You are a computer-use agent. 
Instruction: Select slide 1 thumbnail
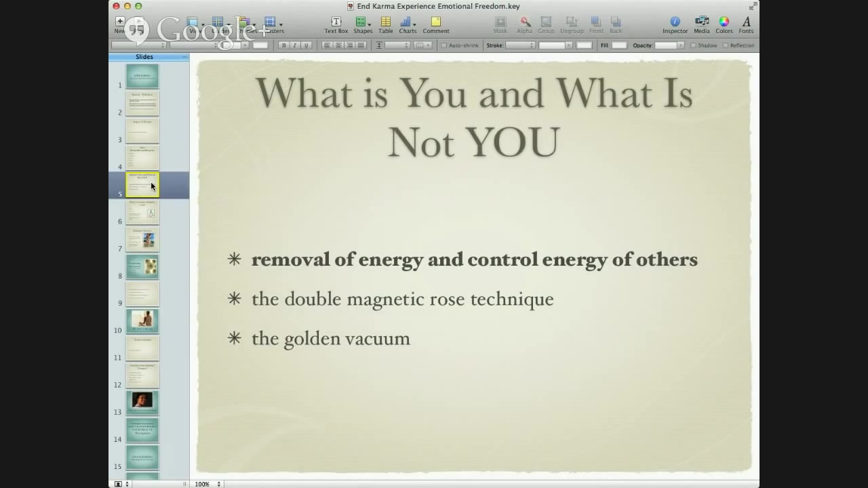pos(142,76)
